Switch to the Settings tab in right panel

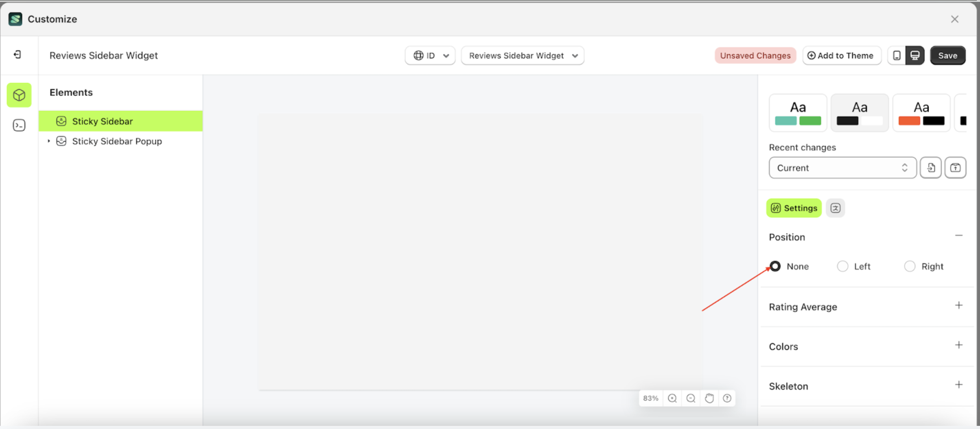pyautogui.click(x=794, y=208)
